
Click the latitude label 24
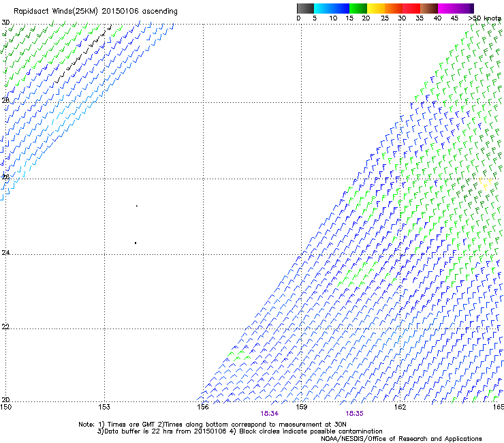pos(5,253)
